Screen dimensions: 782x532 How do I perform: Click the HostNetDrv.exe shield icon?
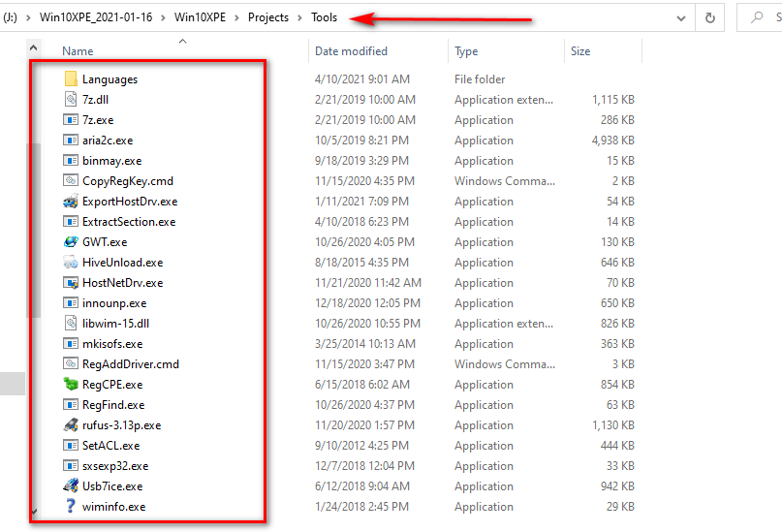pos(71,283)
